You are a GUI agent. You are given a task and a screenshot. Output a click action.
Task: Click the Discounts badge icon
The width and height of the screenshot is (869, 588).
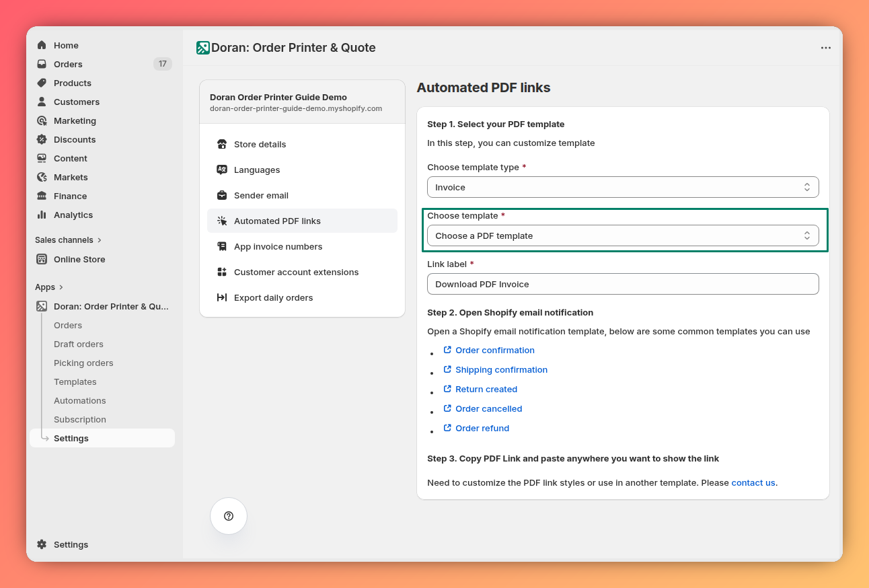(42, 139)
